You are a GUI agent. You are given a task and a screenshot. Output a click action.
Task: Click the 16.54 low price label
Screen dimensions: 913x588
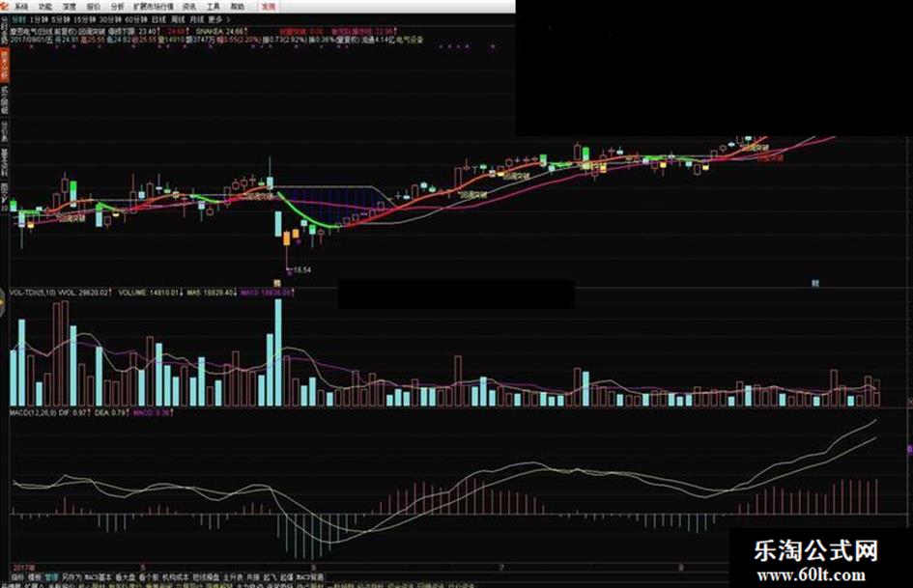click(301, 270)
